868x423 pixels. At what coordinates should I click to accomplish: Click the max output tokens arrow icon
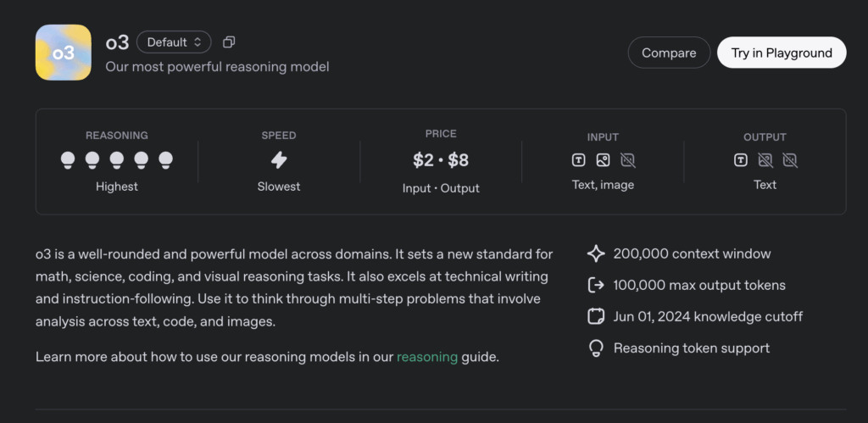(x=596, y=285)
